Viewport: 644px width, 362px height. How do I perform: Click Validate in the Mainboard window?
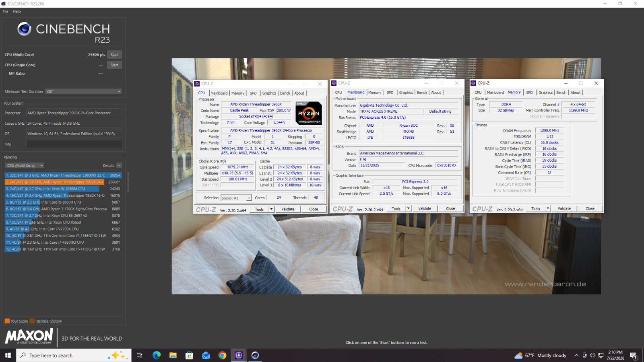[x=425, y=209]
